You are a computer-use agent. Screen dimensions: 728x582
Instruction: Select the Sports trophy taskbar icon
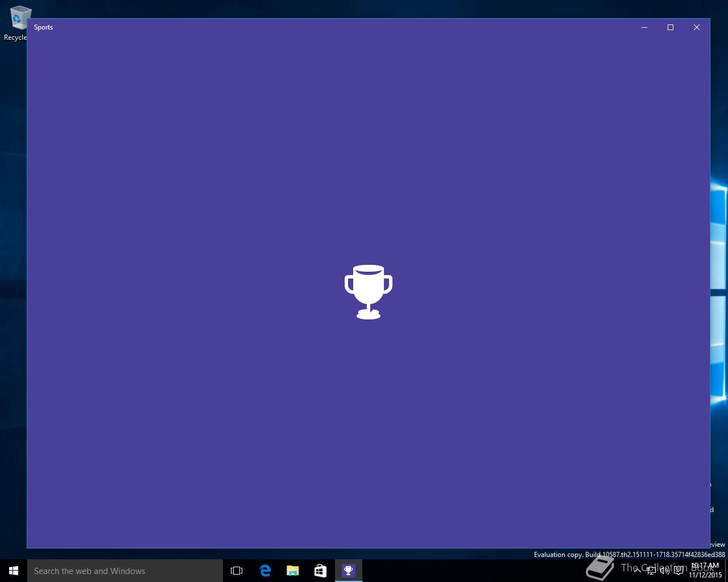[x=348, y=571]
